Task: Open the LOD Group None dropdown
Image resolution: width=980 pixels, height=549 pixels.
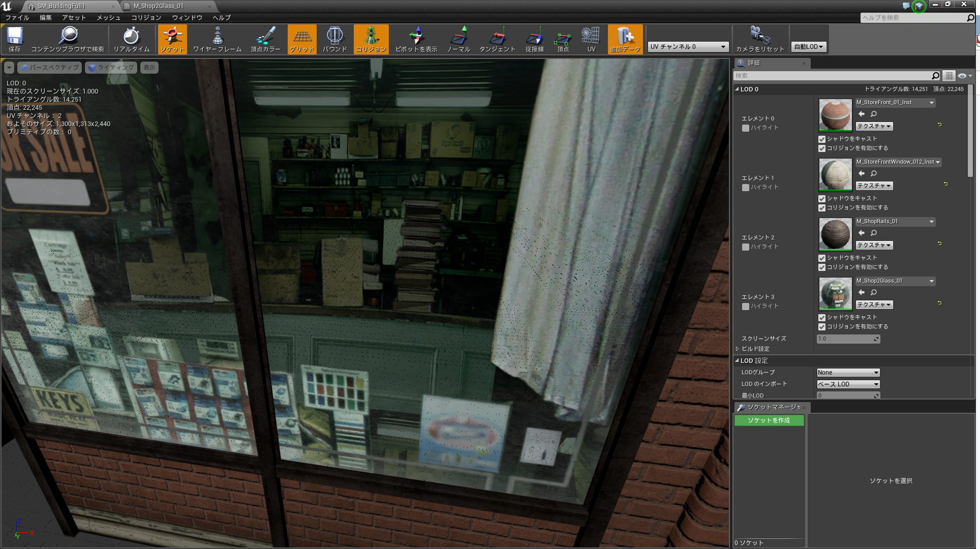Action: tap(847, 373)
